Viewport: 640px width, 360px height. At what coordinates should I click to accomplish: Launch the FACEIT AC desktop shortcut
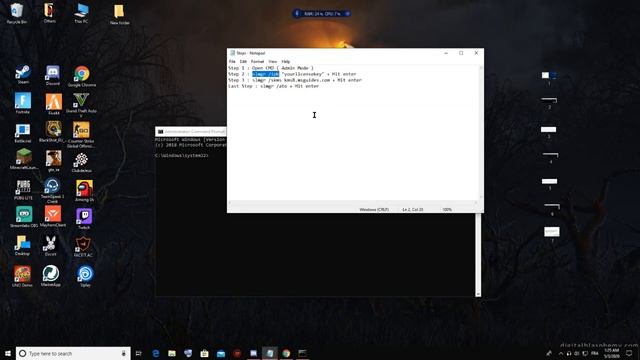pyautogui.click(x=83, y=247)
